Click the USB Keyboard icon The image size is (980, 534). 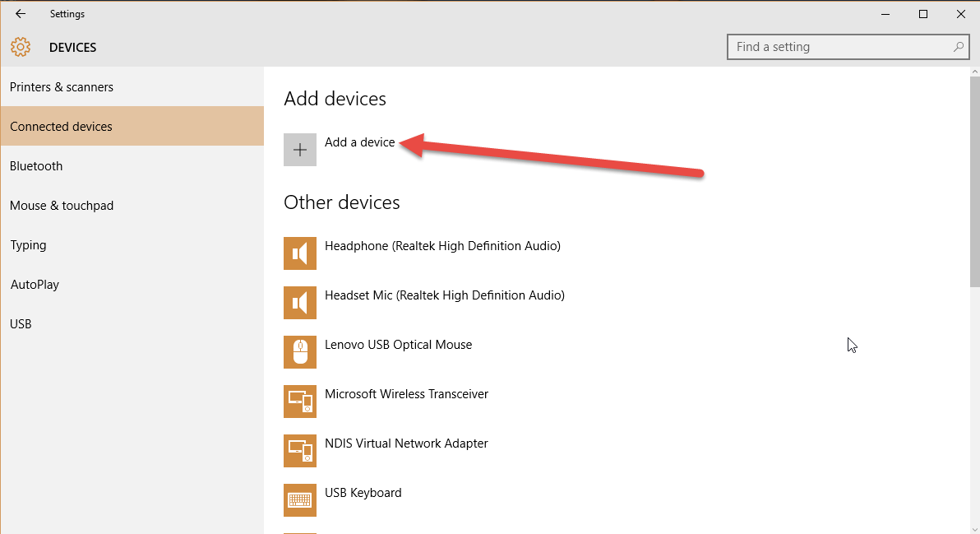pos(300,500)
